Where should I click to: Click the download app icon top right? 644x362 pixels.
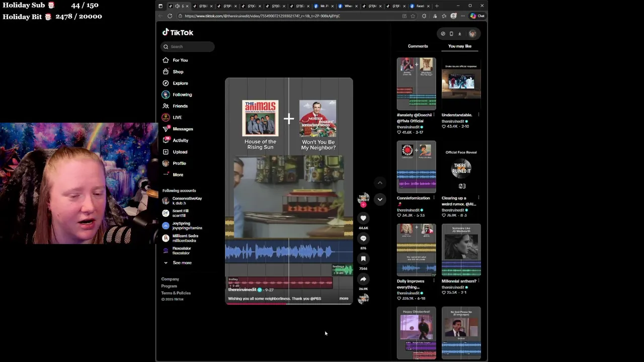click(459, 34)
